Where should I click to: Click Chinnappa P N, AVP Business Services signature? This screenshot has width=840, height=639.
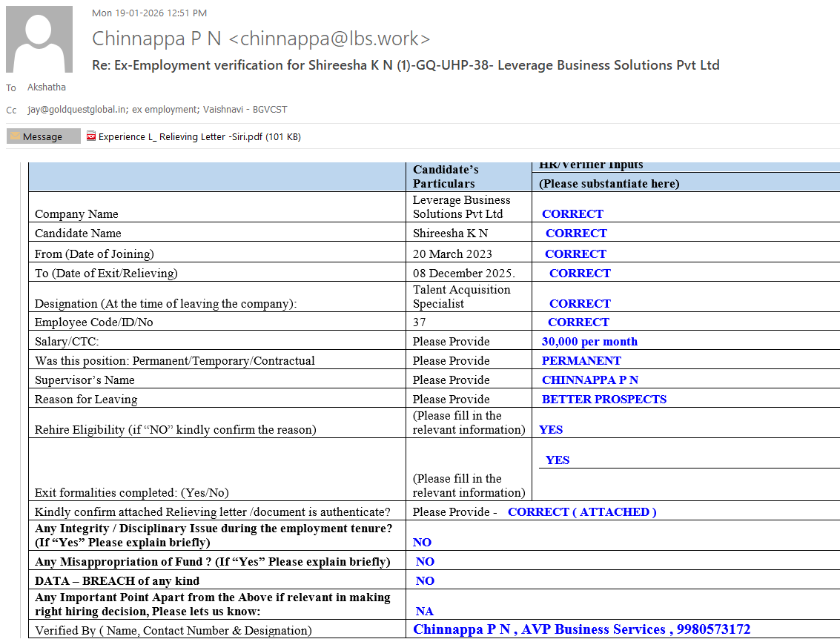(581, 629)
